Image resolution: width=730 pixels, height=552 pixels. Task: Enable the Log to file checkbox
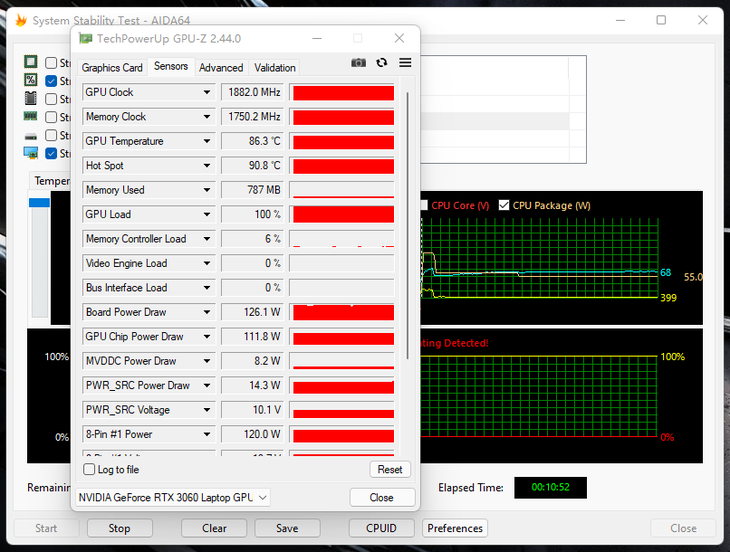coord(89,470)
